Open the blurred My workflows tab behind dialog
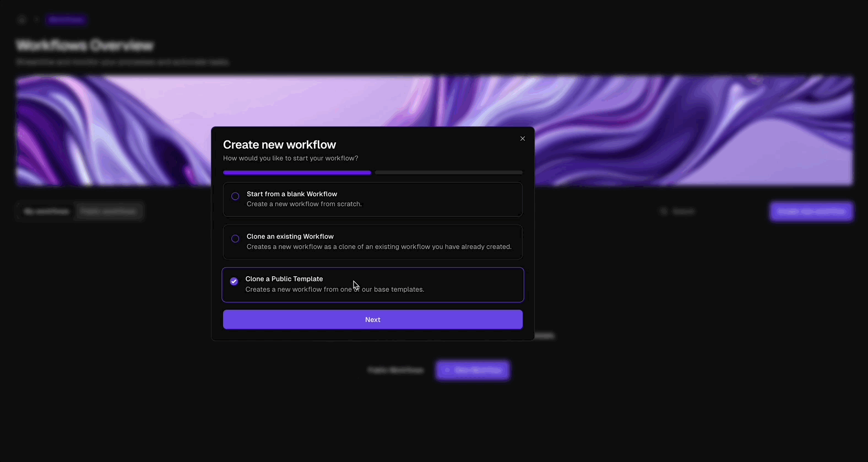The width and height of the screenshot is (868, 462). click(47, 211)
